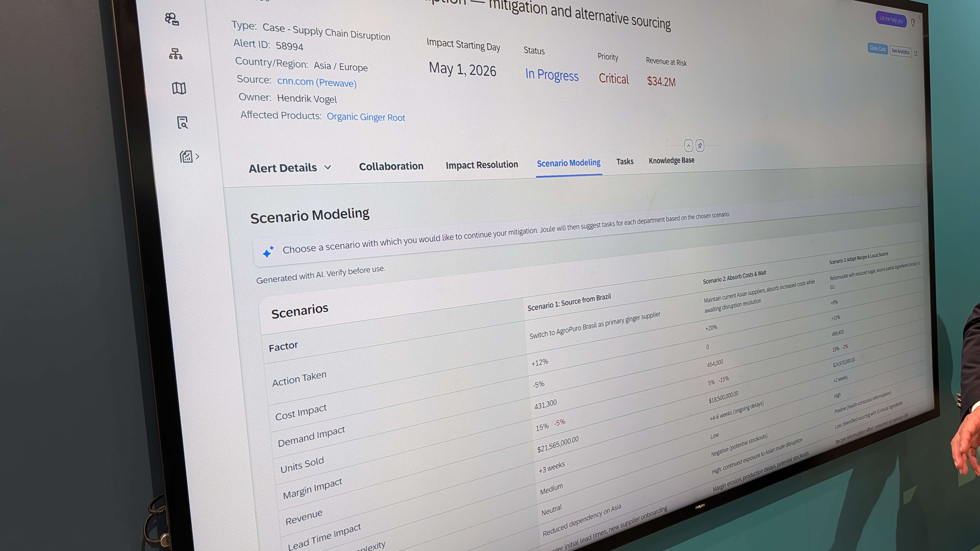Click the 431,300 units value

(x=546, y=405)
